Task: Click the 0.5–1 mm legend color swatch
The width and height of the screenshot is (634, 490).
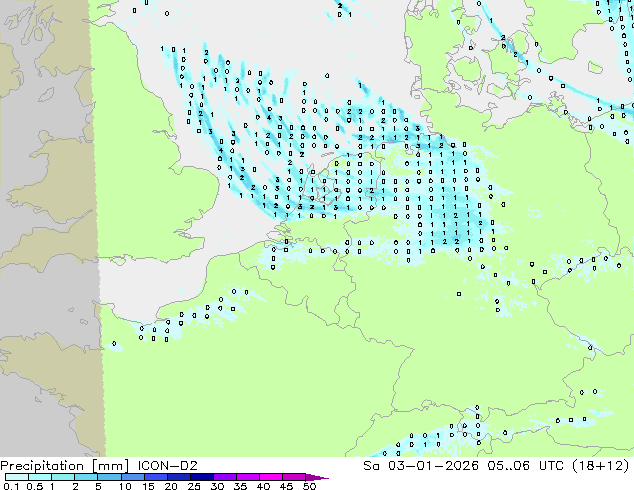Action: point(40,477)
